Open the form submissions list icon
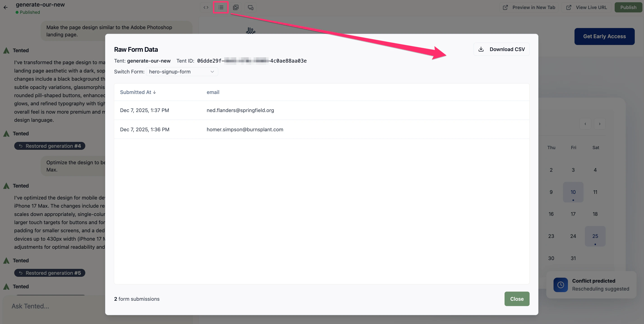Image resolution: width=644 pixels, height=324 pixels. click(220, 7)
